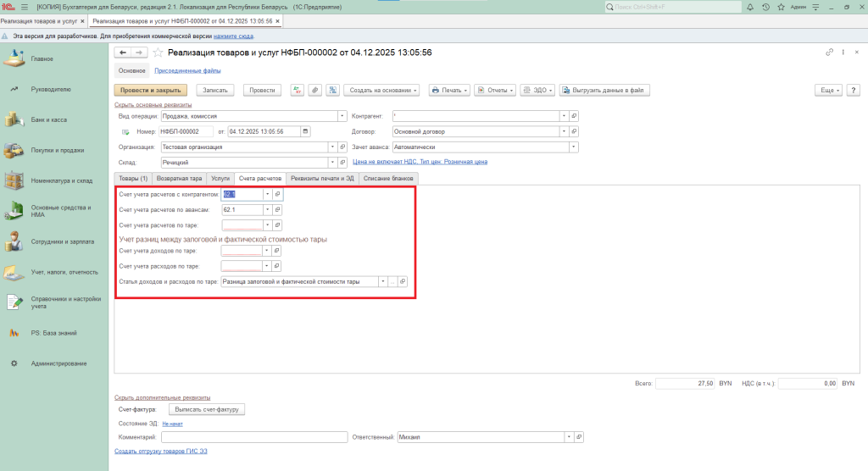Click the notifications bell icon

pyautogui.click(x=748, y=7)
